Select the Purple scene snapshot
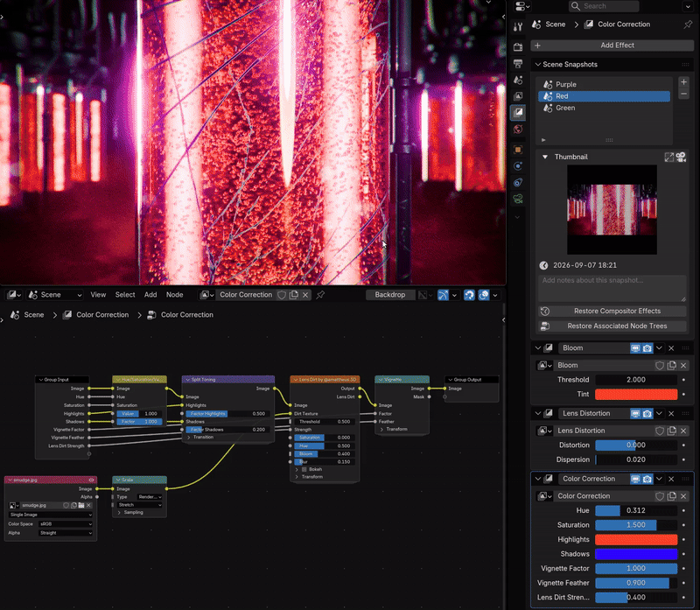 [x=604, y=84]
